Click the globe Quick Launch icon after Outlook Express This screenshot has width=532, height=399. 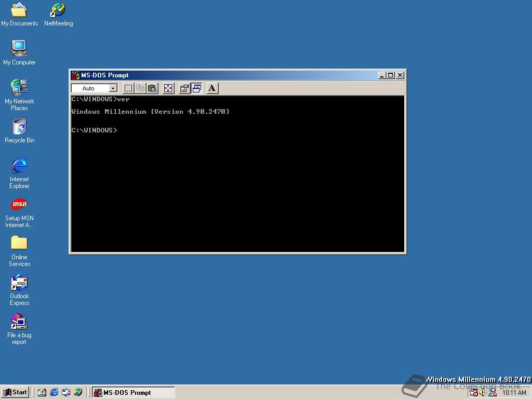[x=78, y=393]
